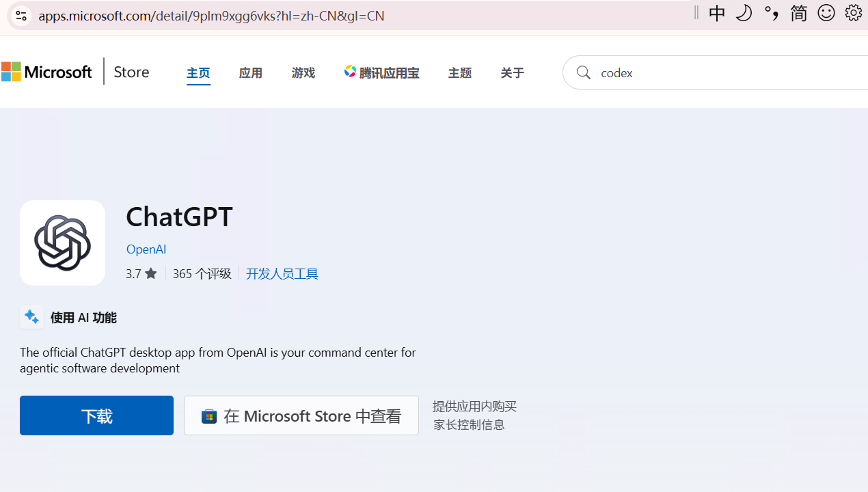Click the browser address bar URL
The width and height of the screenshot is (868, 492).
211,15
